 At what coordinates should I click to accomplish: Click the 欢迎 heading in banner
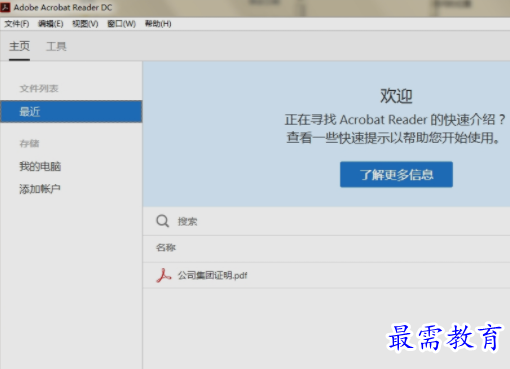pos(396,96)
